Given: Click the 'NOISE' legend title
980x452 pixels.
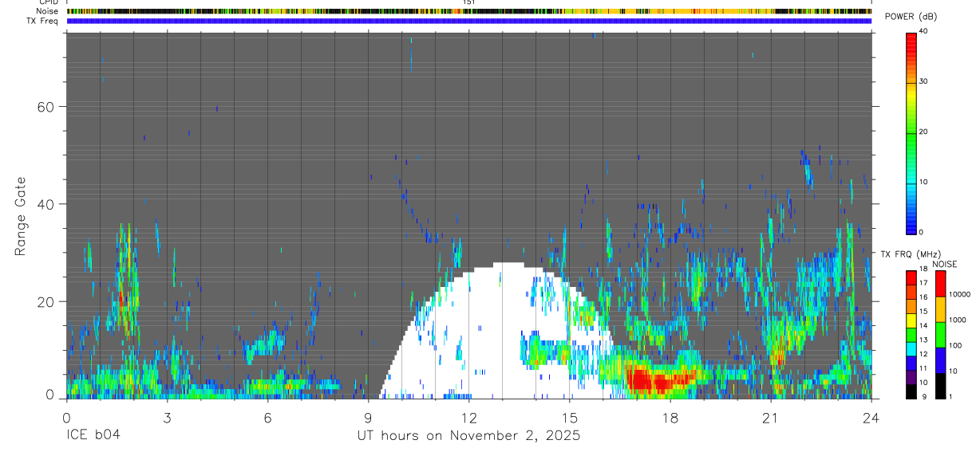Looking at the screenshot, I should click(x=945, y=264).
